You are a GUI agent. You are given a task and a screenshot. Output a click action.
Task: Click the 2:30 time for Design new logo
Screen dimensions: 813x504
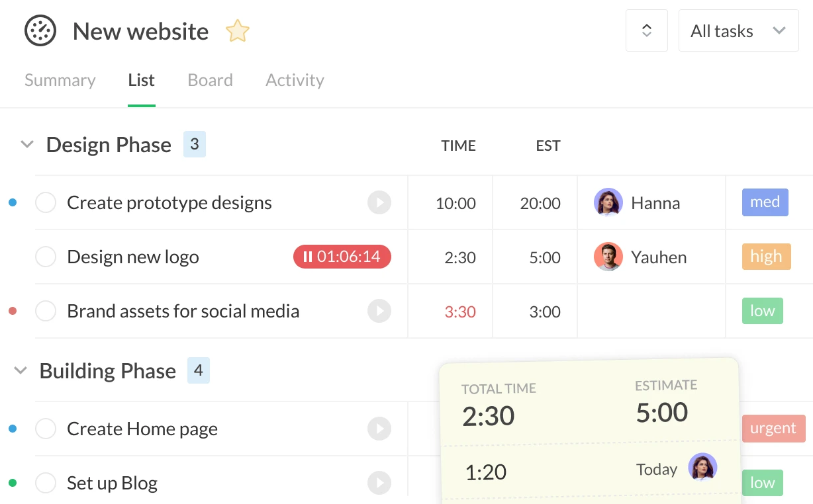pyautogui.click(x=460, y=257)
